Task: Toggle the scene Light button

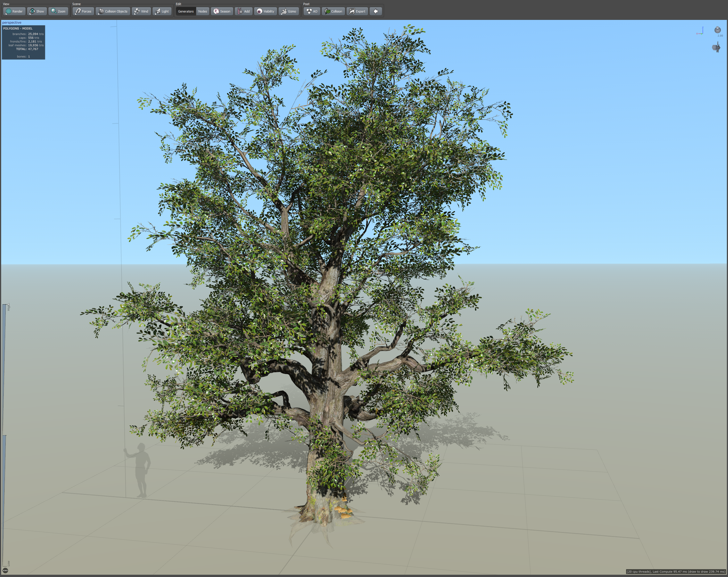Action: pos(162,11)
